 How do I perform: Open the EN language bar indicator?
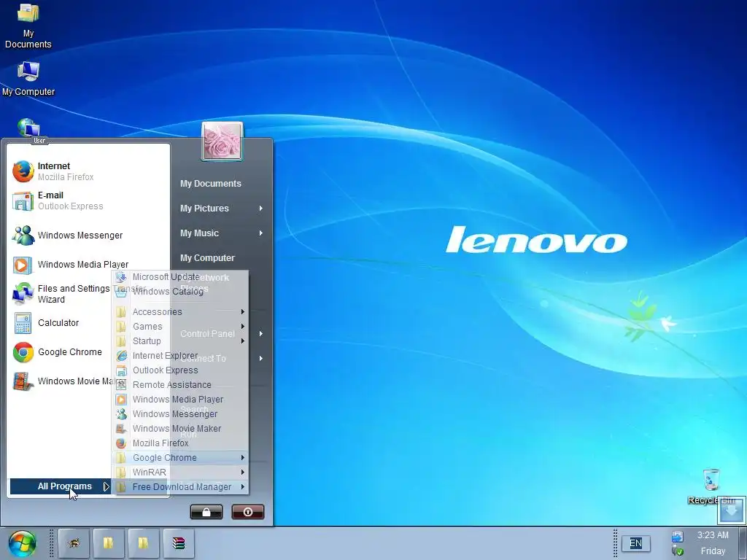(635, 543)
